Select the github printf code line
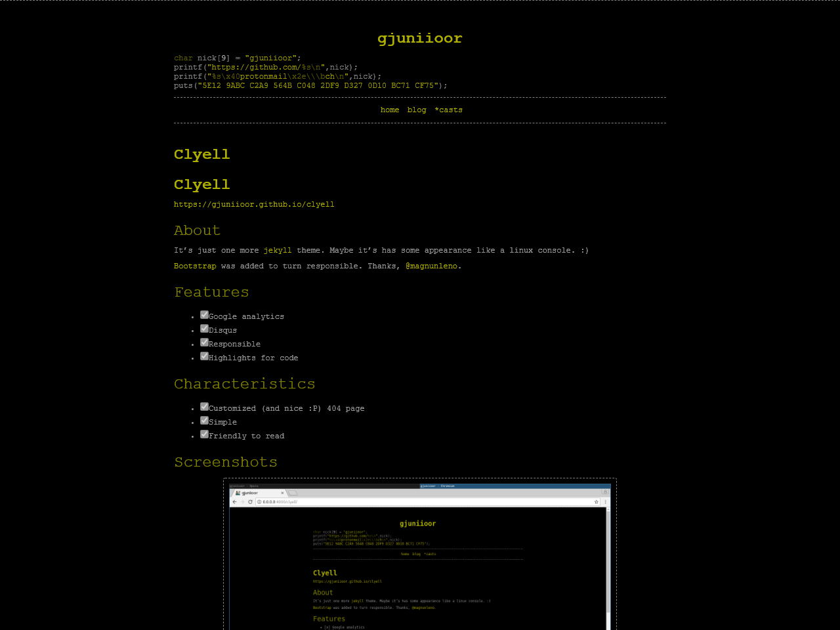The image size is (840, 630). point(266,67)
